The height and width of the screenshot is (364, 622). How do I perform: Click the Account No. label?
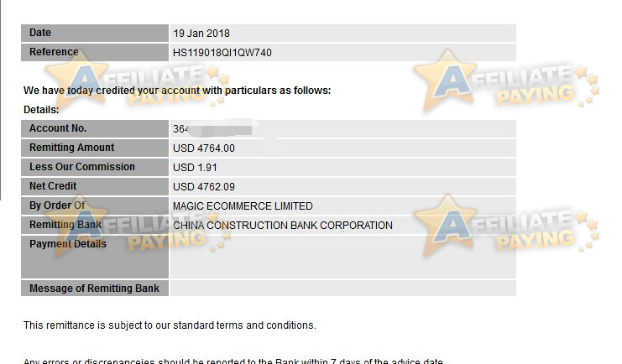click(58, 128)
